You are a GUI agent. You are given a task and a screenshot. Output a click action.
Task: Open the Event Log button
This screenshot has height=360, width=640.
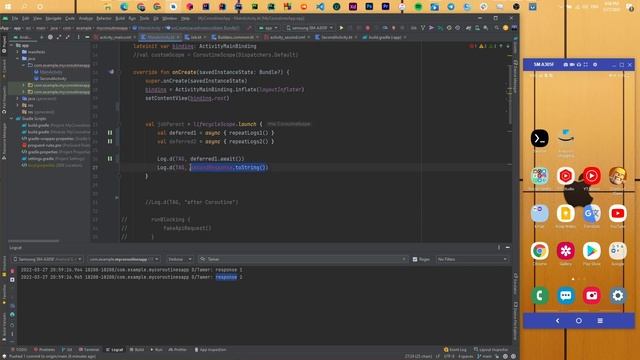click(455, 350)
